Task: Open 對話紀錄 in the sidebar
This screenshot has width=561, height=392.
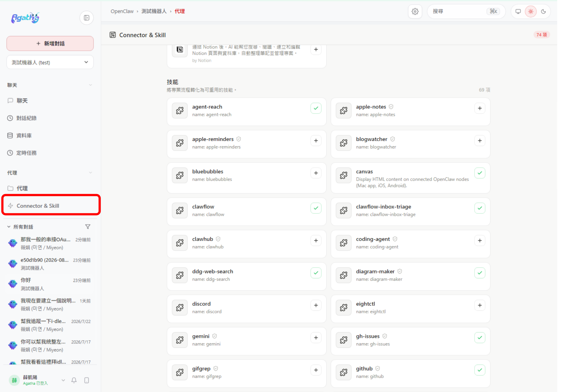Action: click(x=50, y=118)
